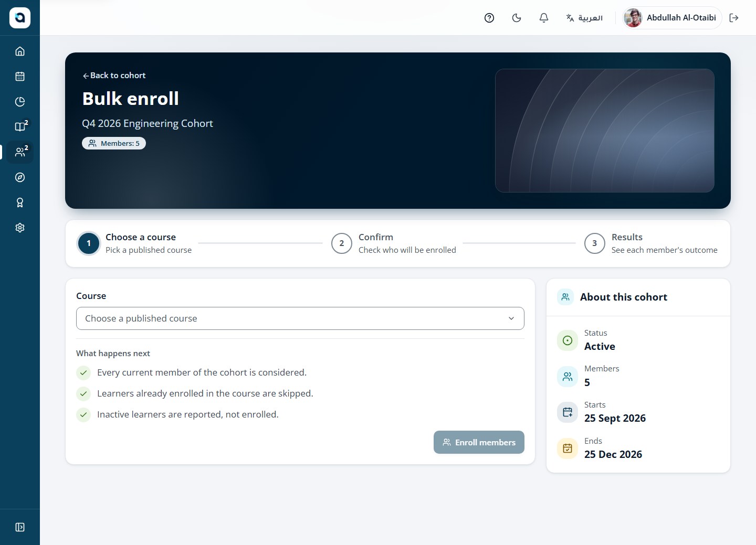756x545 pixels.
Task: Click the app logo at top left
Action: (20, 18)
